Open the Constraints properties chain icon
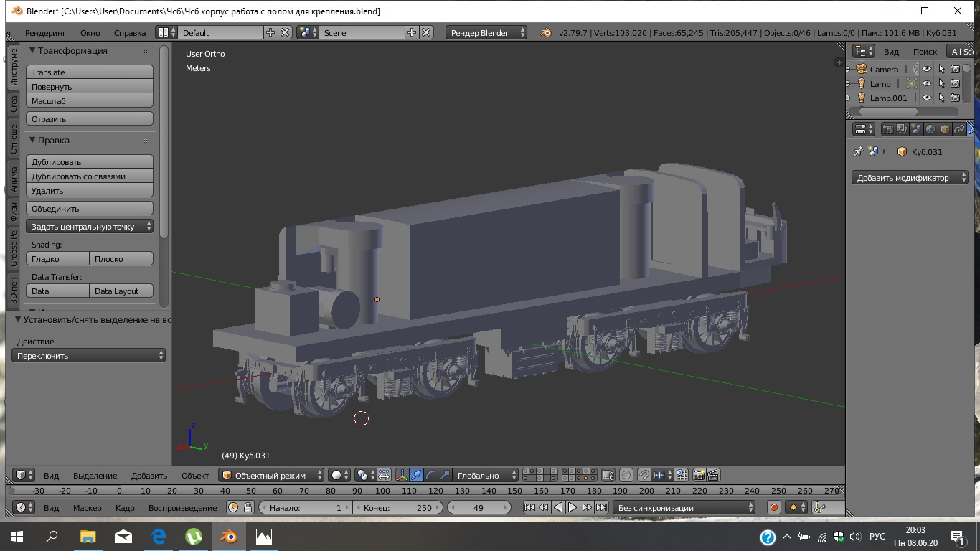Image resolution: width=980 pixels, height=551 pixels. (x=959, y=129)
